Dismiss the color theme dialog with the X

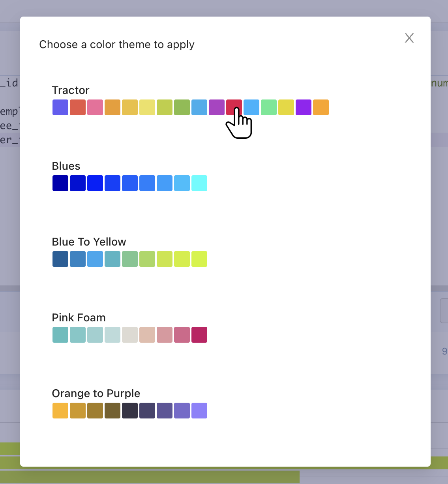pyautogui.click(x=409, y=38)
